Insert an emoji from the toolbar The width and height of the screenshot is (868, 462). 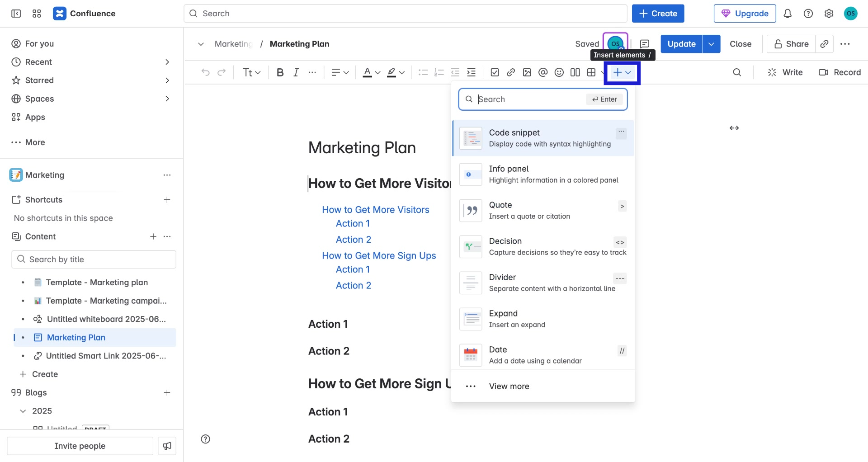[x=559, y=72]
